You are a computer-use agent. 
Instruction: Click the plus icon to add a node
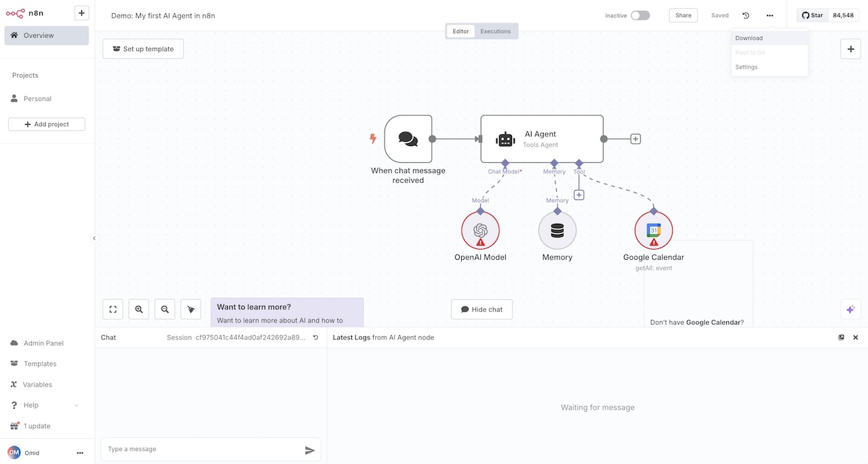click(x=850, y=48)
